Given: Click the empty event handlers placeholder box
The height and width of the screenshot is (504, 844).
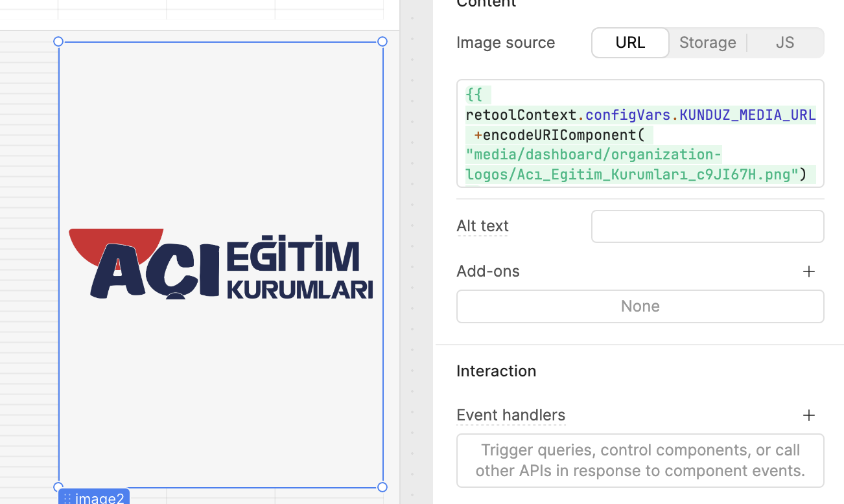Looking at the screenshot, I should coord(640,461).
